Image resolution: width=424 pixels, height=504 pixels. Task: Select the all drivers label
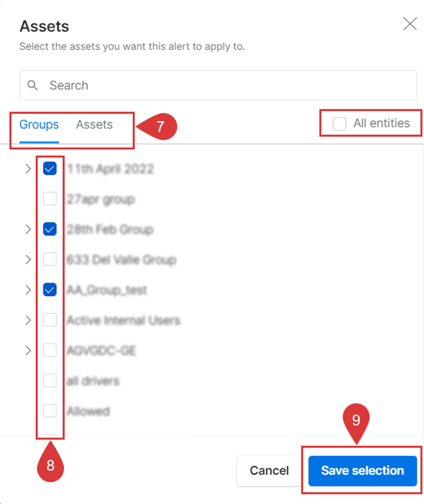coord(93,381)
